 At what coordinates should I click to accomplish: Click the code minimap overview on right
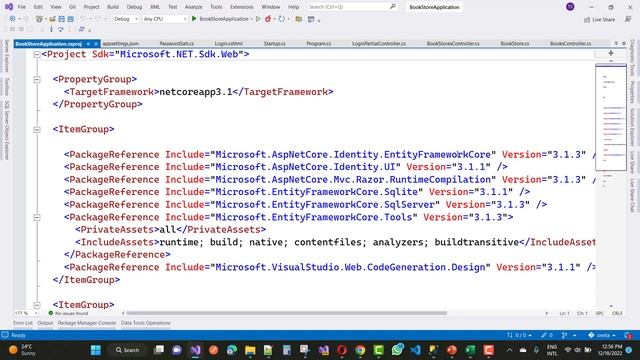(x=611, y=118)
